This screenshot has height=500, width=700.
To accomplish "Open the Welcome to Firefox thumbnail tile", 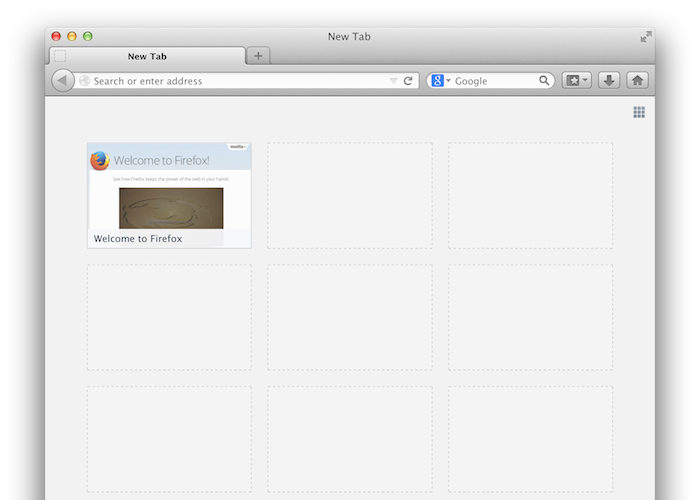I will (169, 186).
